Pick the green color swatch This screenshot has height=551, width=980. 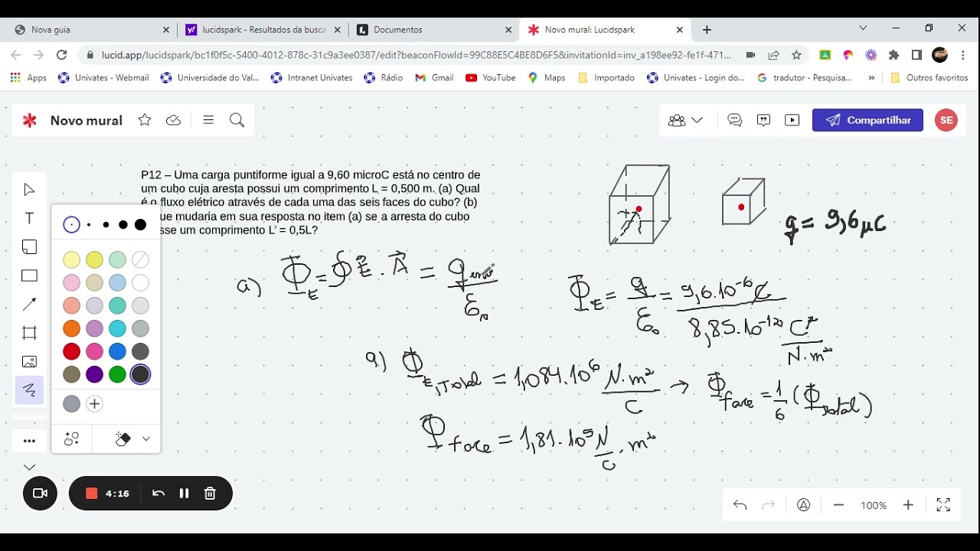click(x=117, y=374)
